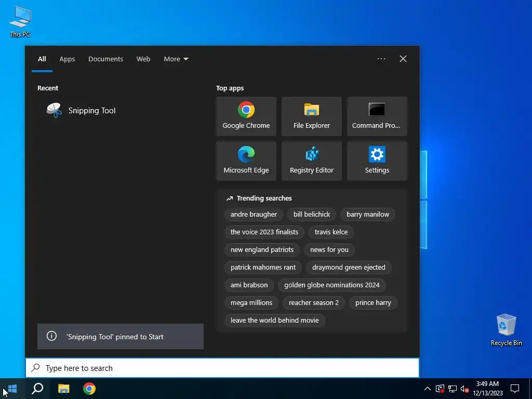
Task: Click the 'draymond green ejected' chip
Action: pos(349,268)
